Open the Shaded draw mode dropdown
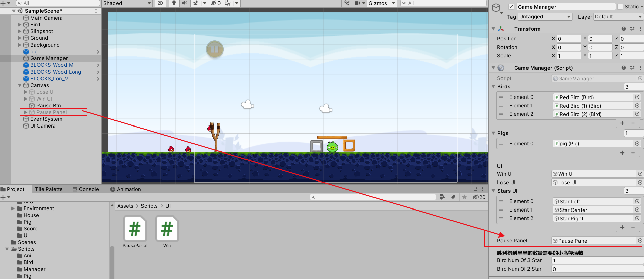This screenshot has height=279, width=644. (127, 3)
